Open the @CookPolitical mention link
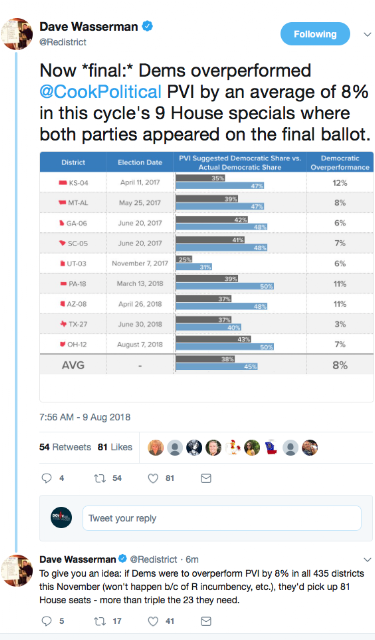Screen dimensions: 375x640 click(x=100, y=92)
